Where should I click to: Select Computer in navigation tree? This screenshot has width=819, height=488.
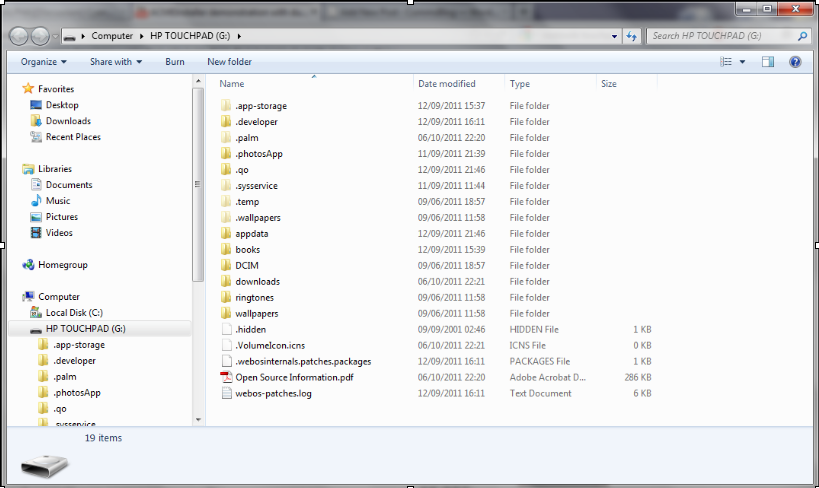click(59, 297)
